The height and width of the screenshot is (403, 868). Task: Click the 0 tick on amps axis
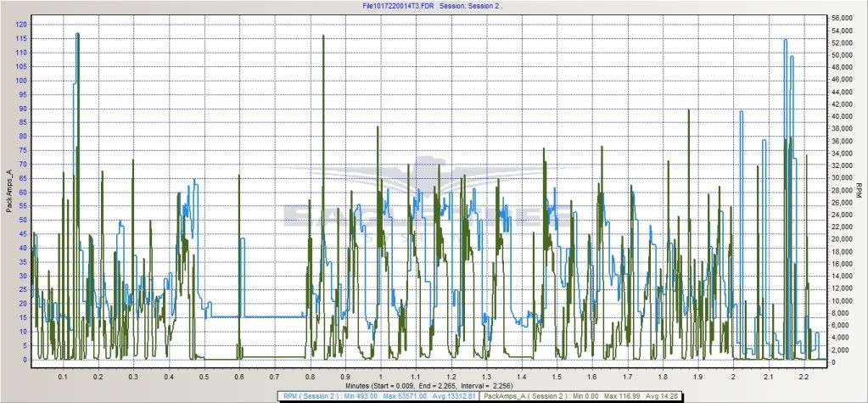[x=25, y=360]
